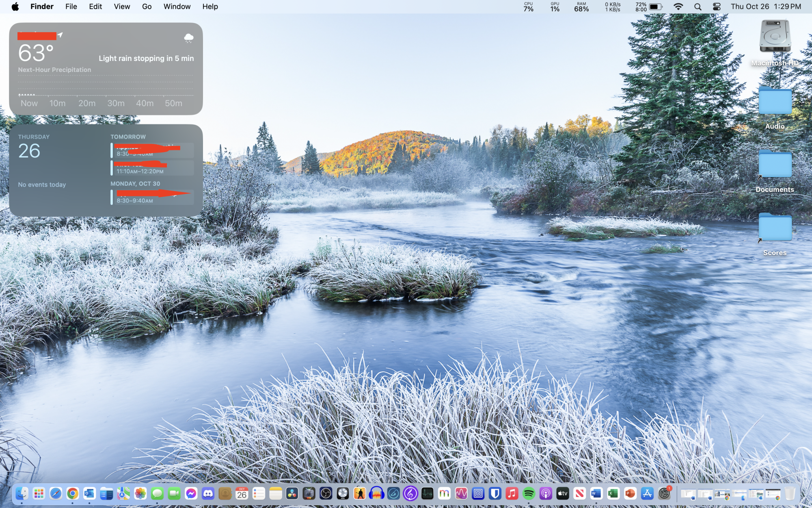Open the Apple menu
The image size is (812, 508).
(x=15, y=7)
